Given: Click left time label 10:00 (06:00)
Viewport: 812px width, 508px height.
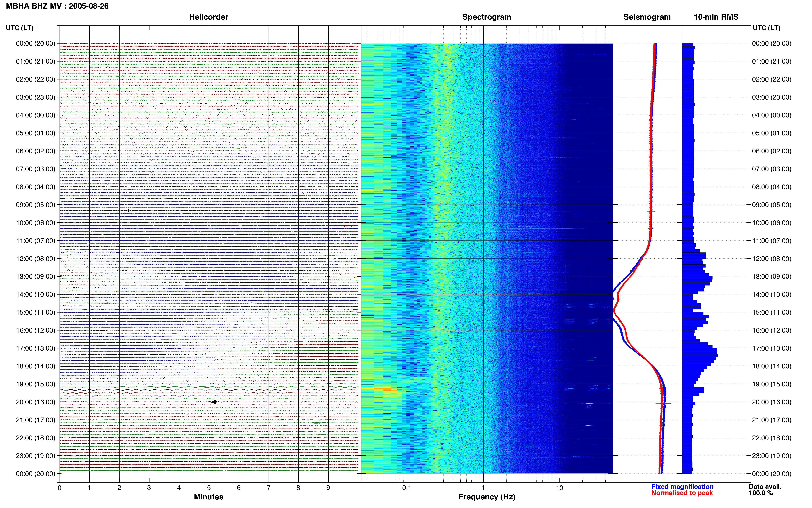Looking at the screenshot, I should pos(36,223).
